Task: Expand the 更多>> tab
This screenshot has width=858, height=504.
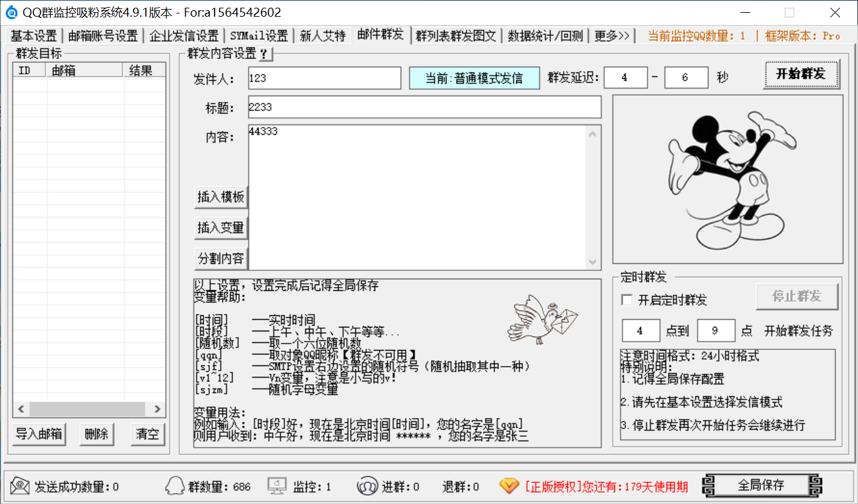Action: coord(612,36)
